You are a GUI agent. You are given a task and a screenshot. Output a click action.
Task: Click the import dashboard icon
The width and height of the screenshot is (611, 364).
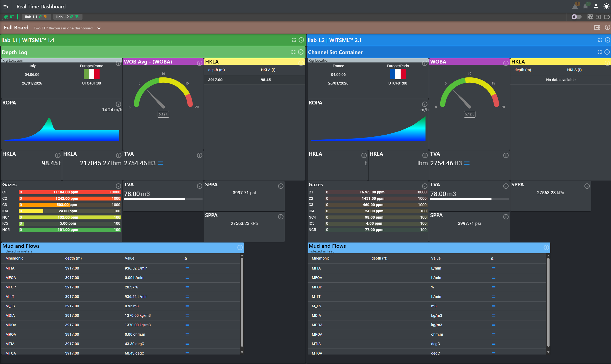click(599, 17)
